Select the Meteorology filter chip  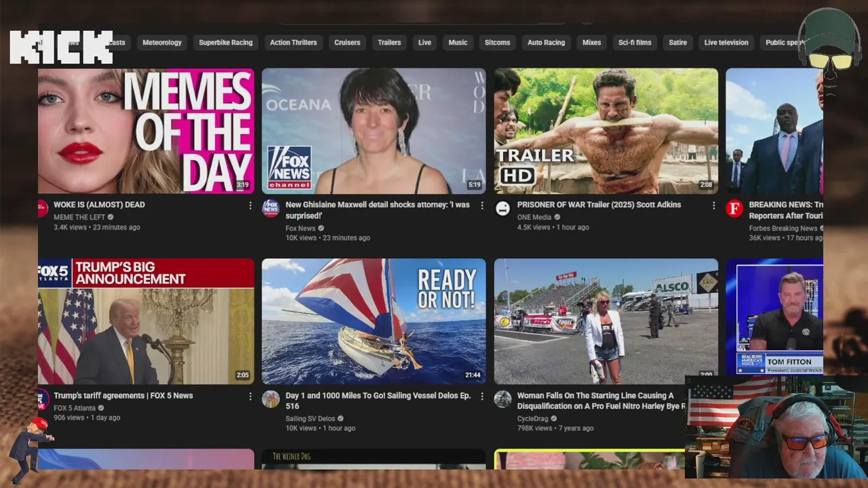[x=162, y=43]
